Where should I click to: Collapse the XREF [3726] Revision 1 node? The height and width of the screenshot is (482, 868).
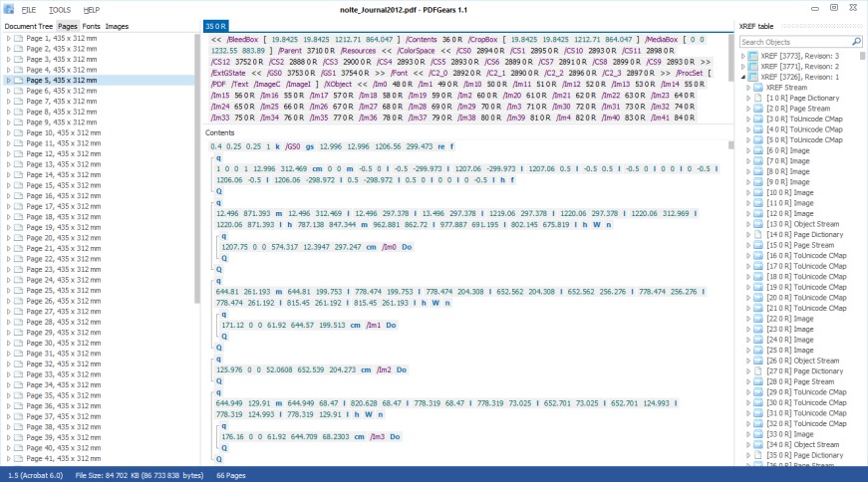click(743, 77)
